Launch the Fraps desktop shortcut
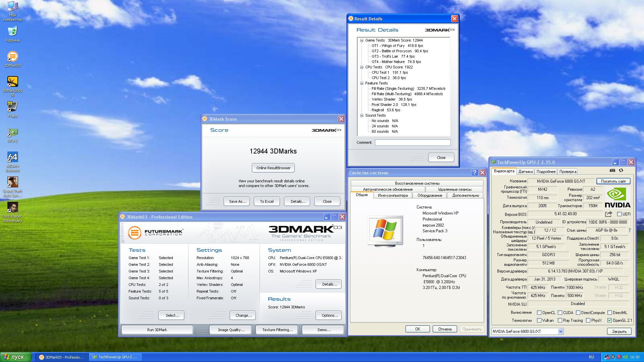 [x=12, y=107]
